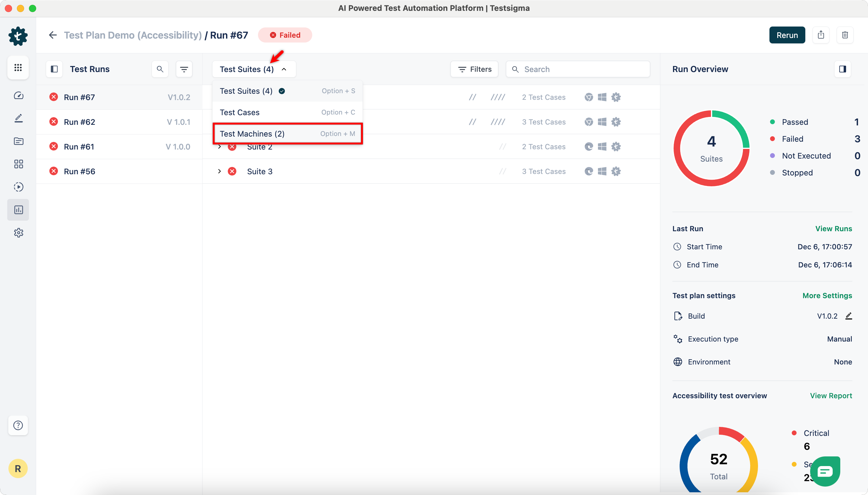This screenshot has height=495, width=868.
Task: Click the edit build pencil icon
Action: pyautogui.click(x=849, y=316)
